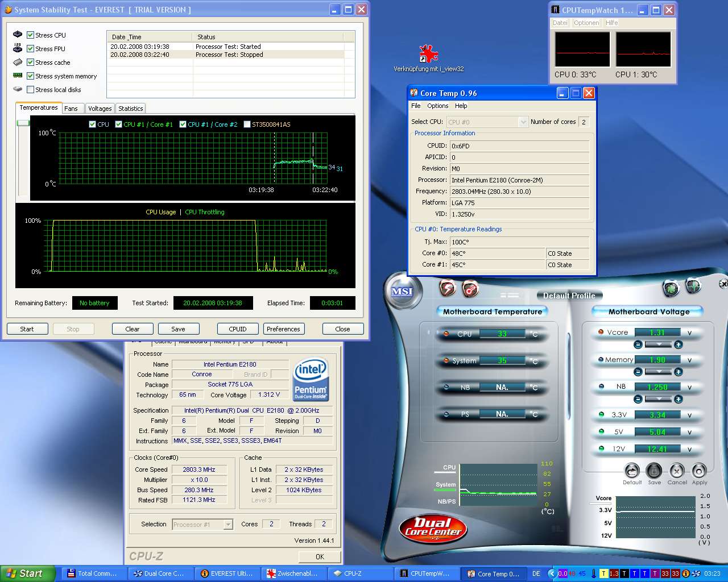The image size is (728, 582).
Task: Open the File menu in Core Temp
Action: [416, 106]
